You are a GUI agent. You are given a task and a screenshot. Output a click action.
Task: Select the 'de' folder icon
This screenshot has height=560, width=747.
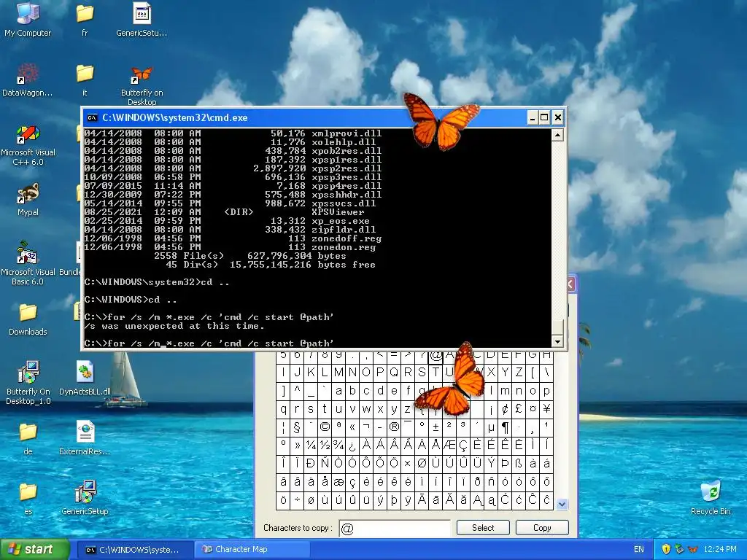click(28, 438)
